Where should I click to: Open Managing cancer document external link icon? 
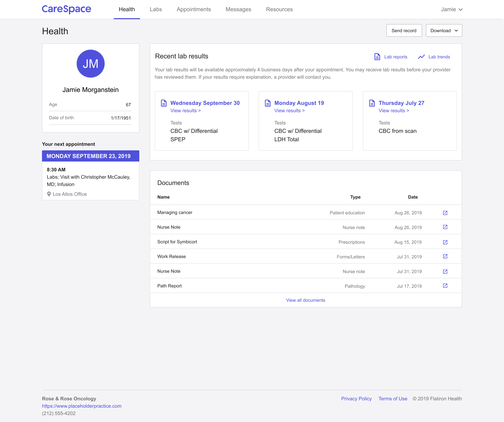click(445, 213)
